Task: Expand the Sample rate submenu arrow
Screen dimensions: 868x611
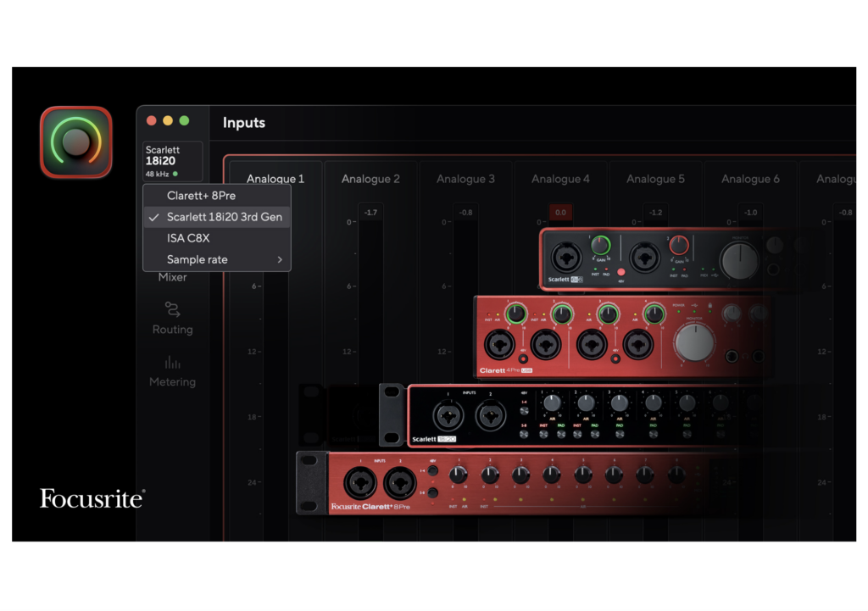Action: [x=280, y=259]
